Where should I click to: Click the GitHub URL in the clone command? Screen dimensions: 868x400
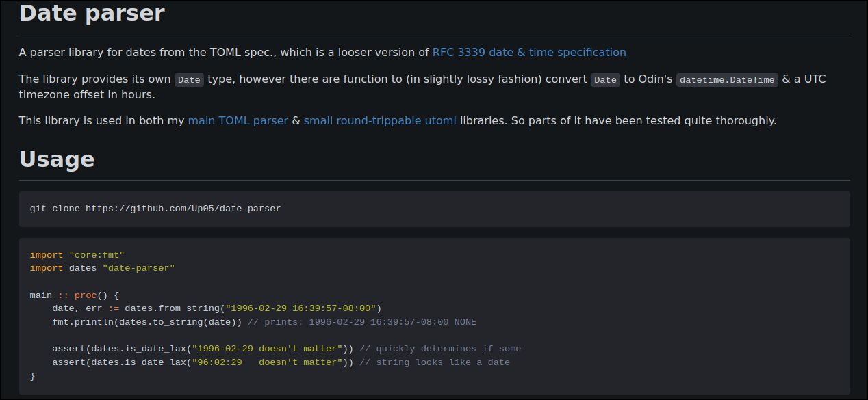point(183,209)
